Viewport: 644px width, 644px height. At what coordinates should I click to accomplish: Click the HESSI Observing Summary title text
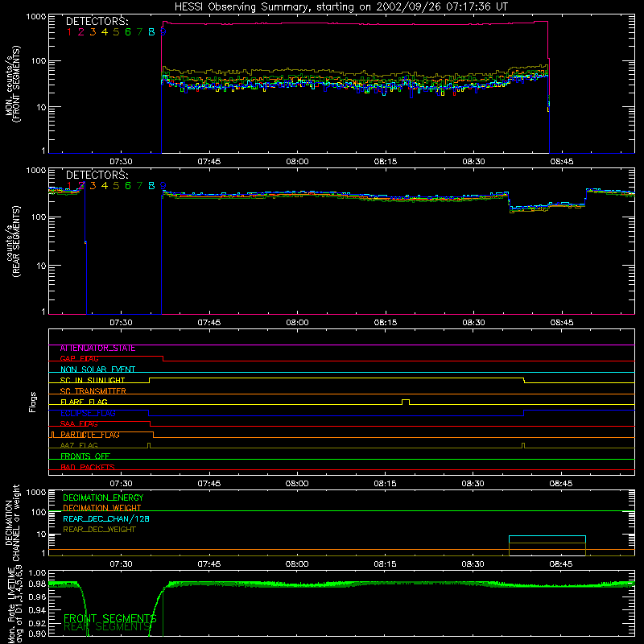[x=341, y=7]
